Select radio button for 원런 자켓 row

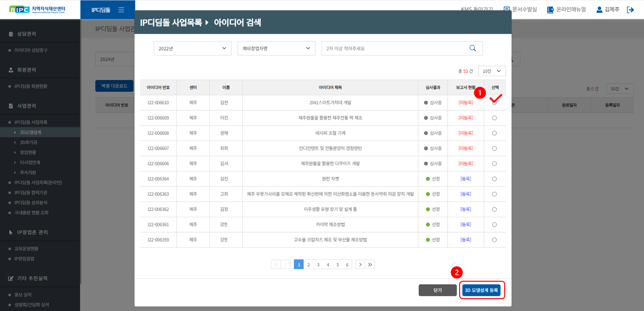[494, 179]
